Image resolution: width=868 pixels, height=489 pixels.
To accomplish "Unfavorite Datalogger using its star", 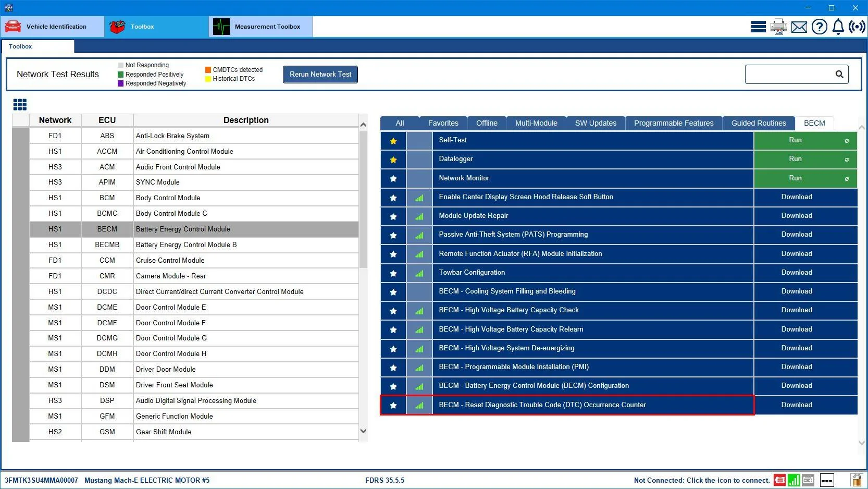I will [x=393, y=160].
